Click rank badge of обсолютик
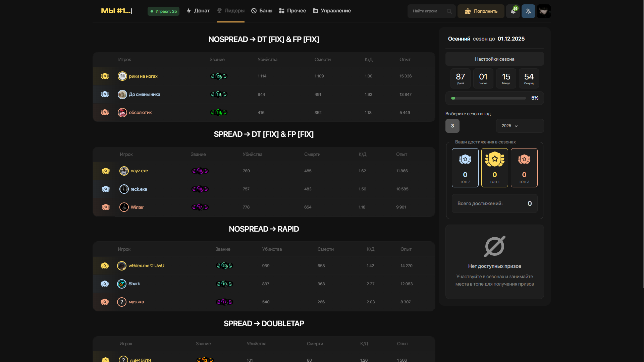This screenshot has height=362, width=644. (219, 112)
